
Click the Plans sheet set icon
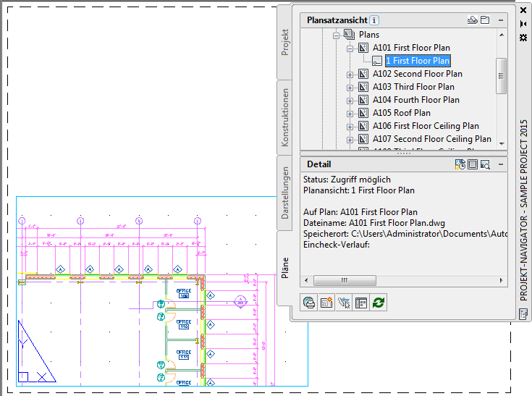(x=349, y=34)
